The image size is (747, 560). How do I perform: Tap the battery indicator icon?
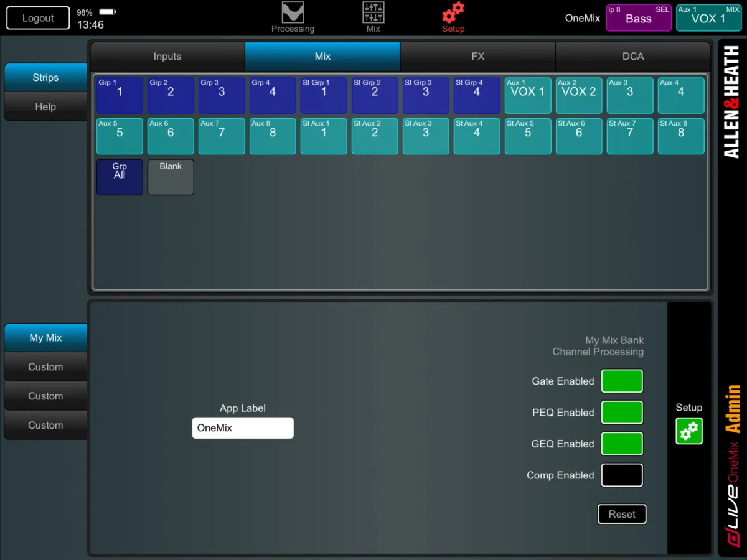[108, 12]
